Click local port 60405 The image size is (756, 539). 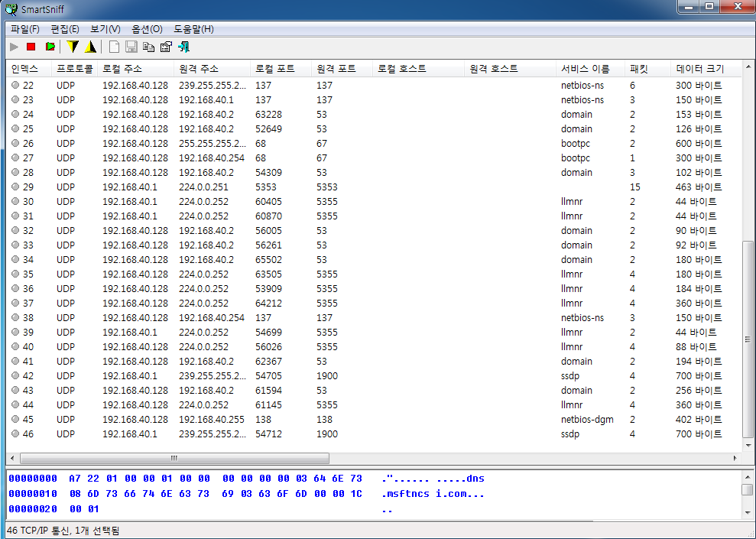pyautogui.click(x=268, y=201)
